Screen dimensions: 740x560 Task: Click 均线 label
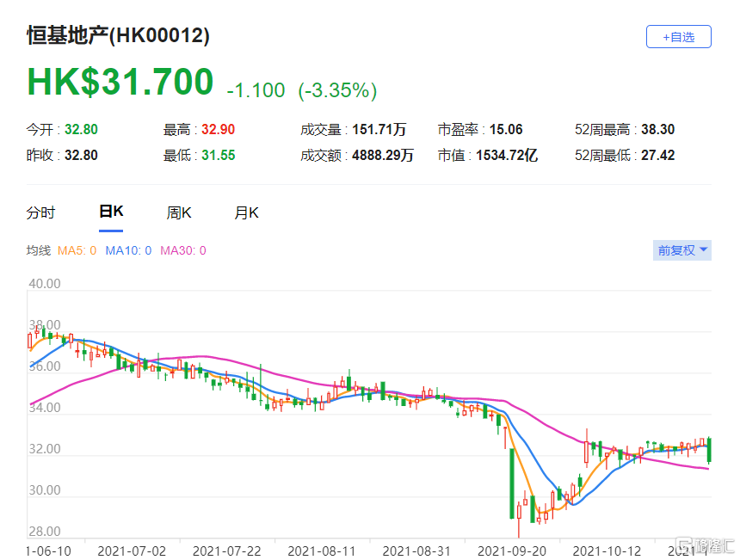click(39, 250)
